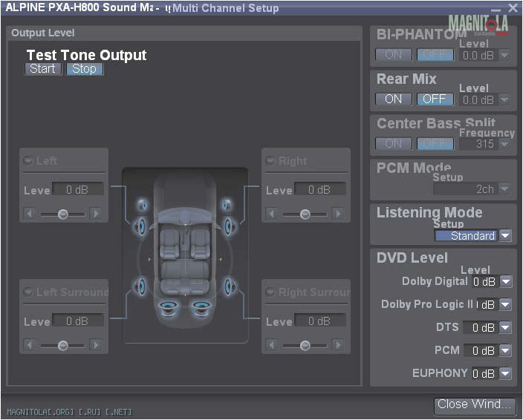Start the test tone output
This screenshot has width=523, height=420.
tap(42, 69)
